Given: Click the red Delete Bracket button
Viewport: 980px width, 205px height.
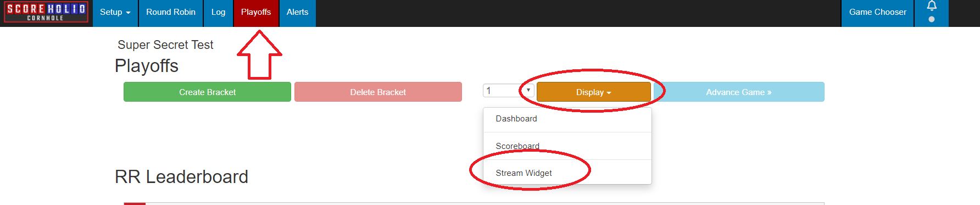Looking at the screenshot, I should pos(378,92).
